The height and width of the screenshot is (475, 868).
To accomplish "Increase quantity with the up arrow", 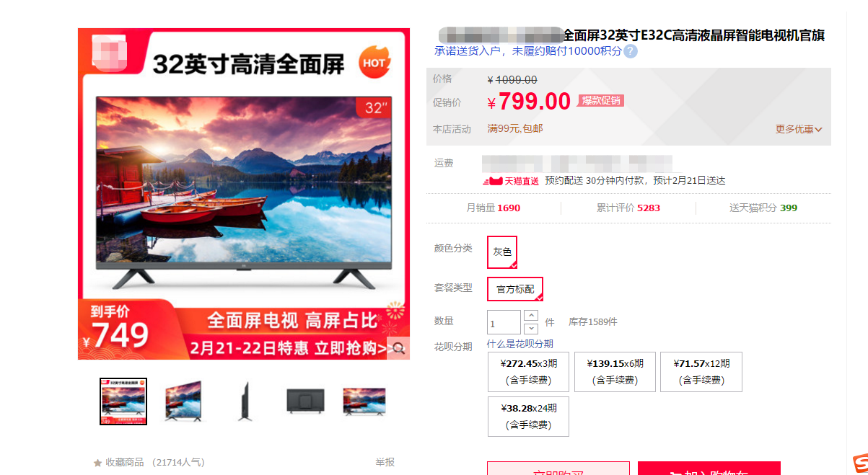I will click(x=531, y=316).
